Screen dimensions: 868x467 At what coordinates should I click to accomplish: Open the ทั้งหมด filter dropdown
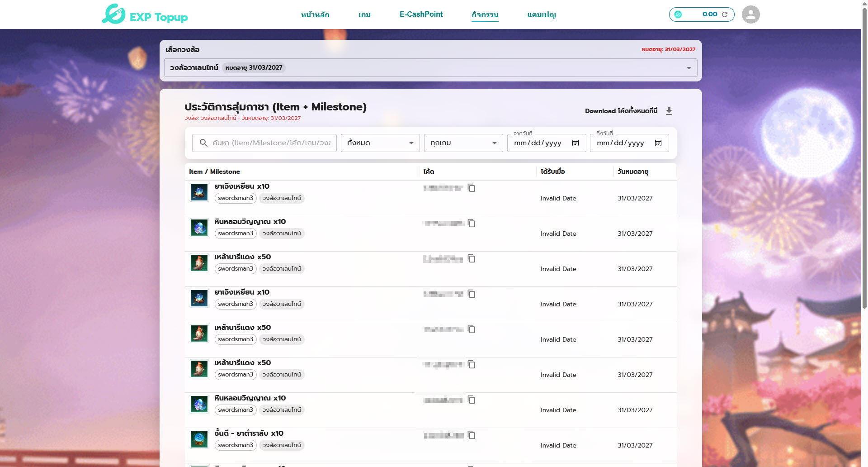coord(380,143)
